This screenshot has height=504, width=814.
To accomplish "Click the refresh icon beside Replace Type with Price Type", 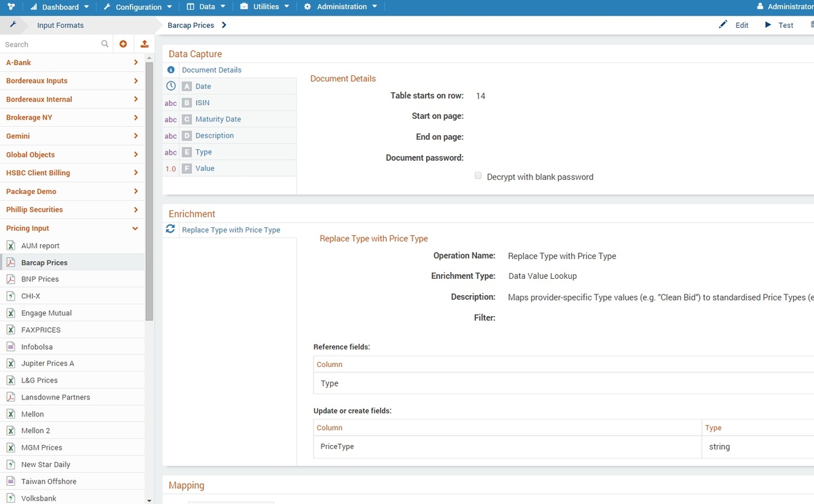I will 170,229.
